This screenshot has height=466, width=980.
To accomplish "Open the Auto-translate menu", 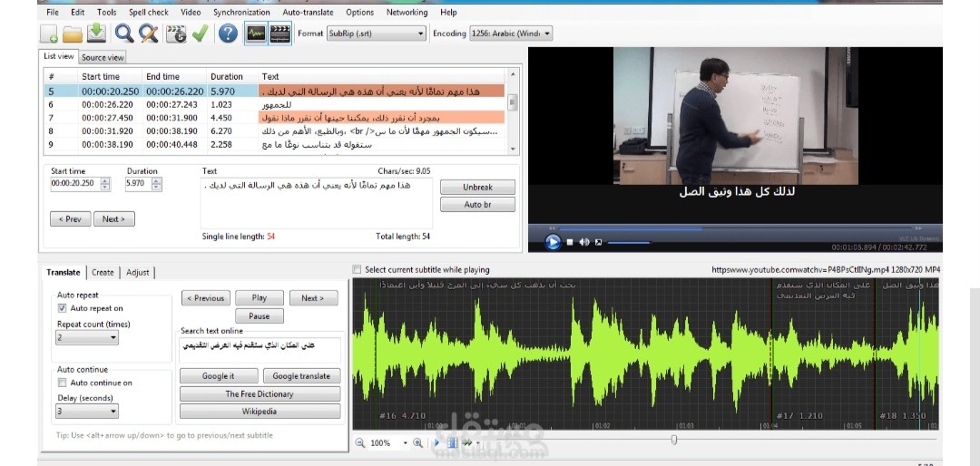I will [308, 12].
